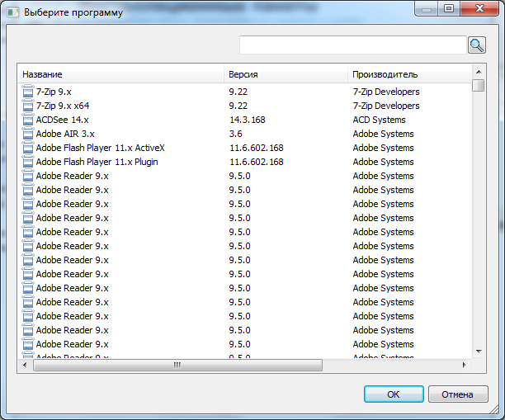Click the vertical scrollbar down arrow
Screen dimensions: 505x420
(x=479, y=352)
